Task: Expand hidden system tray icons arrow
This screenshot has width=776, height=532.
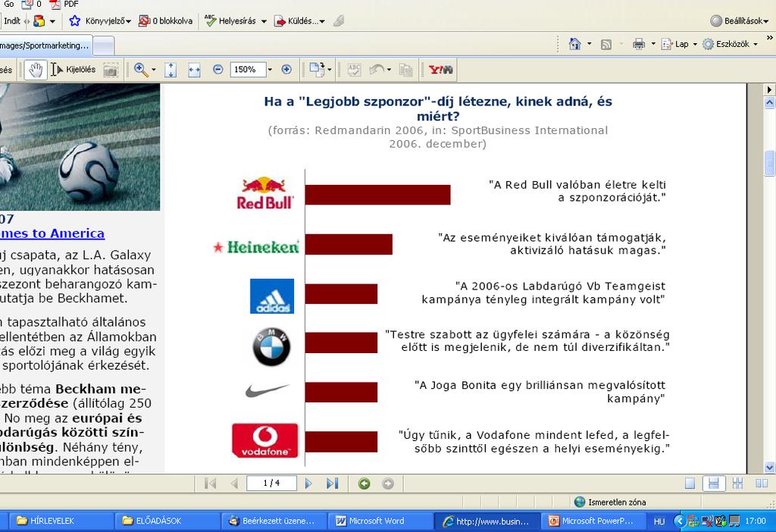Action: tap(680, 521)
